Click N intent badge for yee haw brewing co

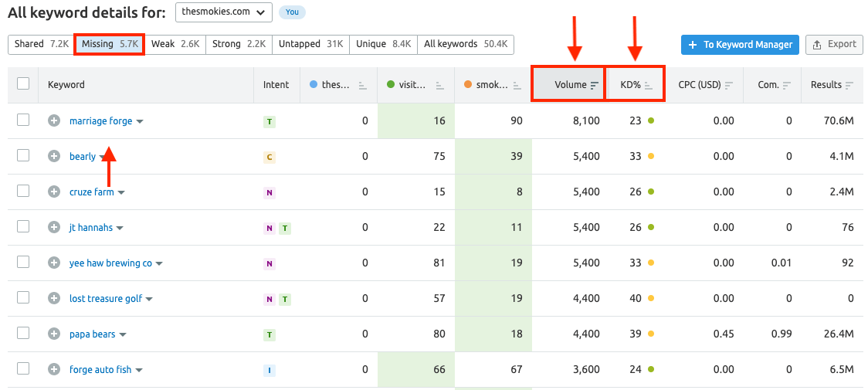(269, 263)
